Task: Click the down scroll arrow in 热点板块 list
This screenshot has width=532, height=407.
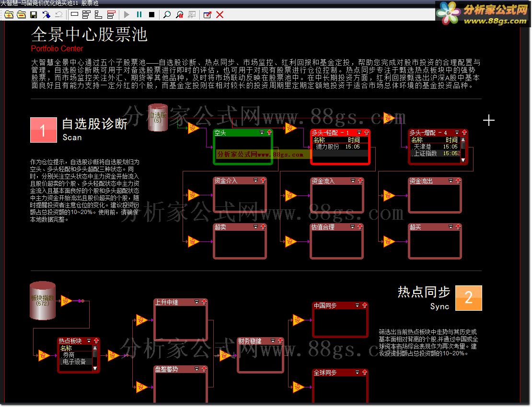Action: pos(95,368)
